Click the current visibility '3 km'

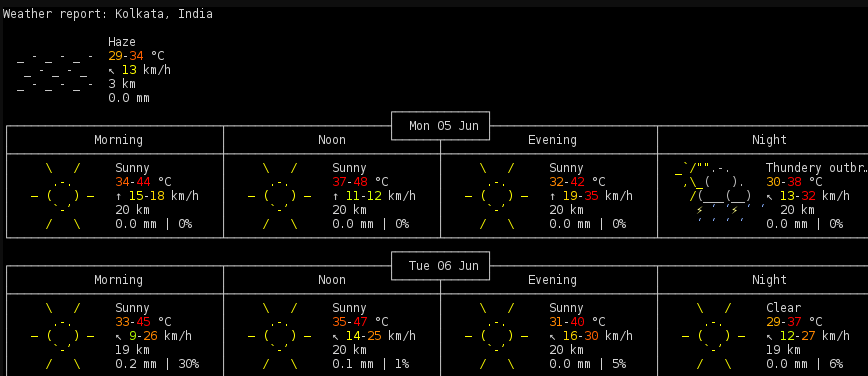122,84
